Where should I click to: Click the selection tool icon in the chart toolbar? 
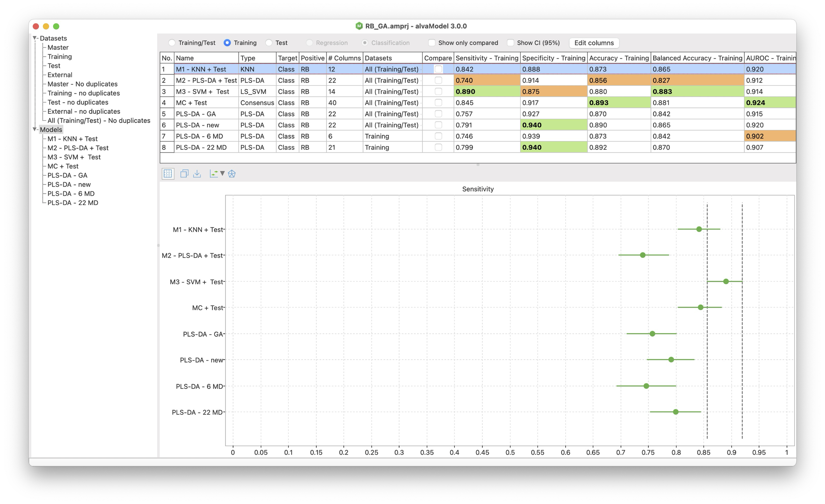[x=168, y=174]
